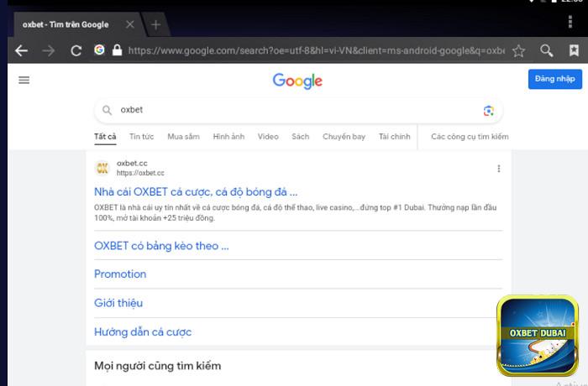Go back with the browser back arrow

(x=21, y=50)
